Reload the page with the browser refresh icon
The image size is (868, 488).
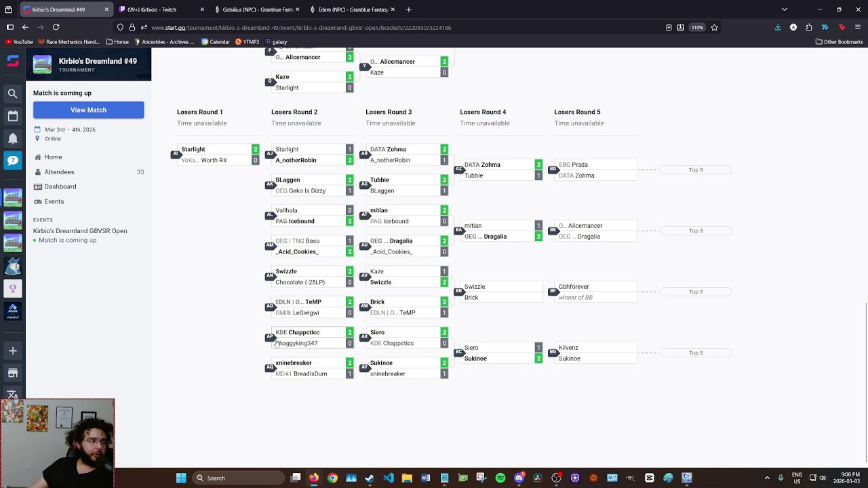56,27
